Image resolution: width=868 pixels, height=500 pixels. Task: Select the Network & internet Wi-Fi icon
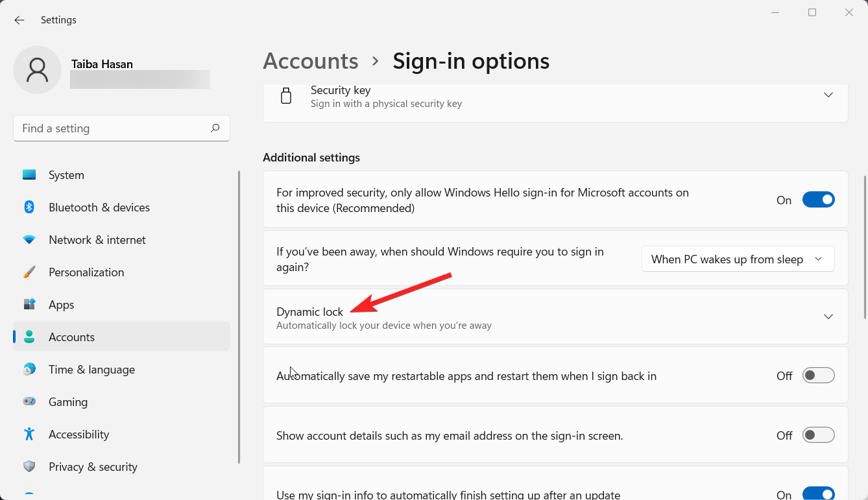pos(29,240)
